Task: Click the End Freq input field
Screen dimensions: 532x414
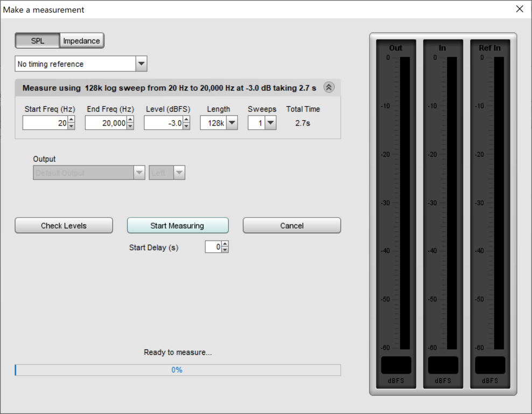Action: [106, 123]
